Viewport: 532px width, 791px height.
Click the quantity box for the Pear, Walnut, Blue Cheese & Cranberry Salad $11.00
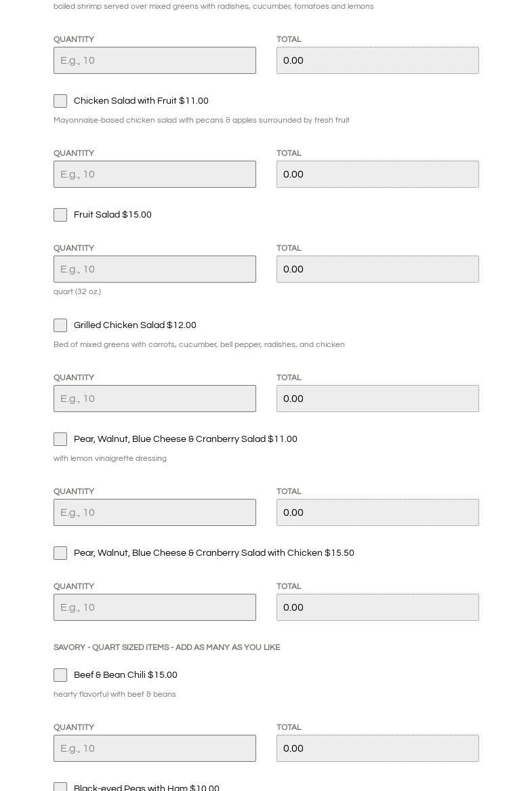155,512
